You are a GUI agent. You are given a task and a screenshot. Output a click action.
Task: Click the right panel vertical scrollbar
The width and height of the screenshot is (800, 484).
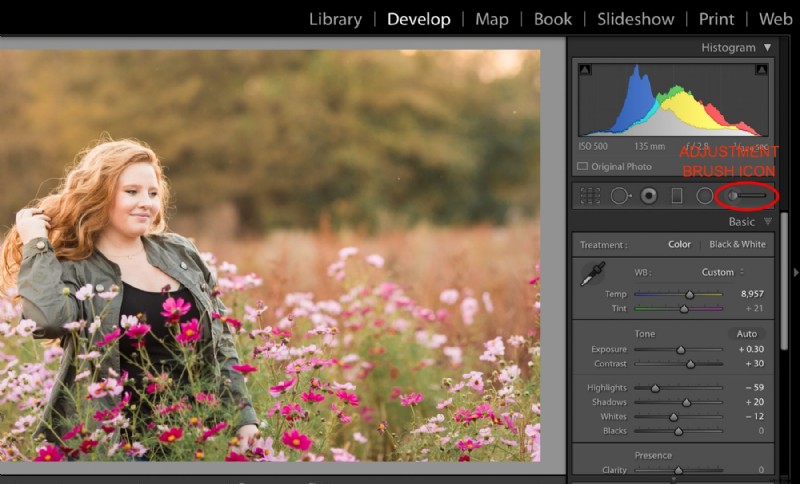784,281
